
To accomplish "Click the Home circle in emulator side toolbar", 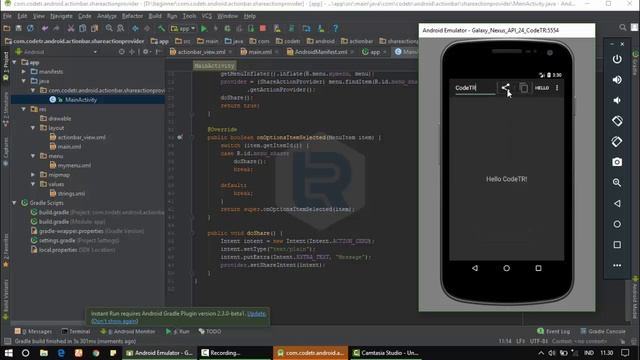I will click(x=617, y=224).
